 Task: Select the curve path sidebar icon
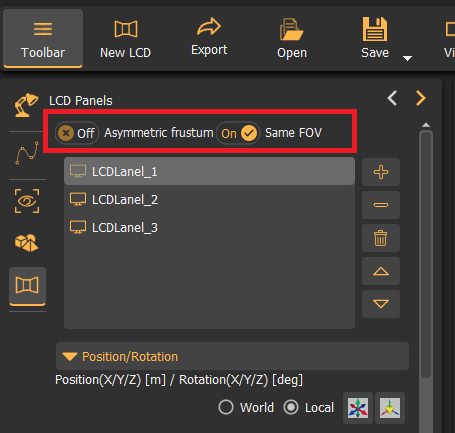(x=27, y=153)
